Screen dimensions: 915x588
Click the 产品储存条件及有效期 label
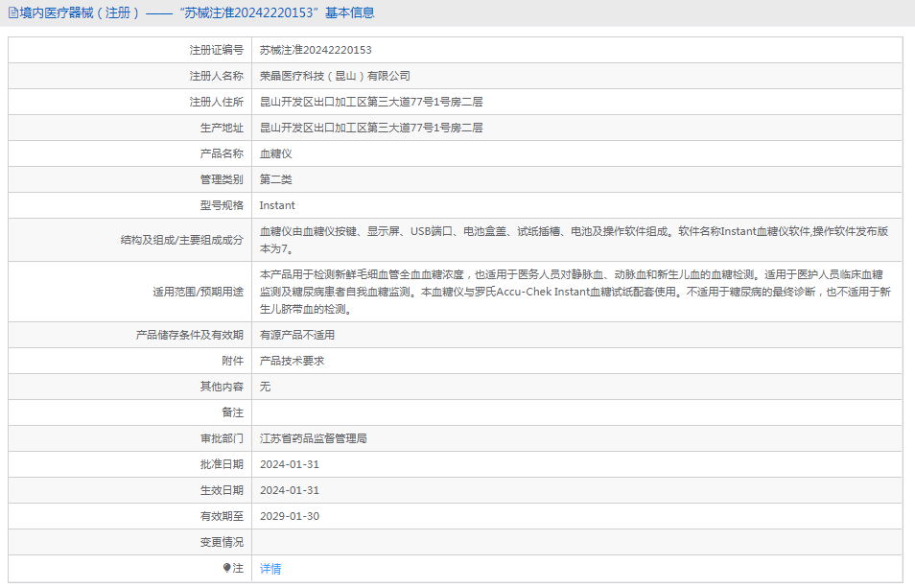coord(190,336)
